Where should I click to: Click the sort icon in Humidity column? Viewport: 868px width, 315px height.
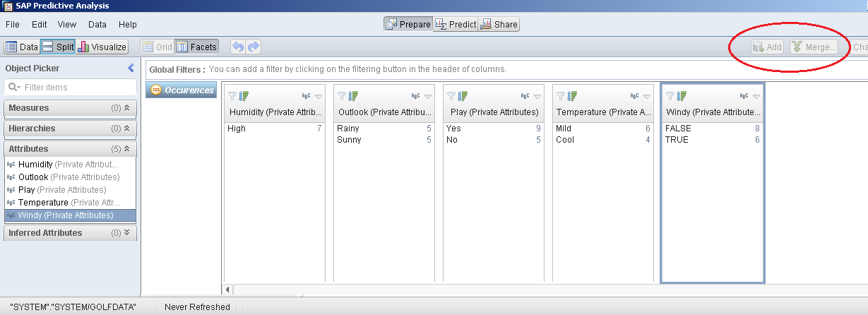[244, 96]
